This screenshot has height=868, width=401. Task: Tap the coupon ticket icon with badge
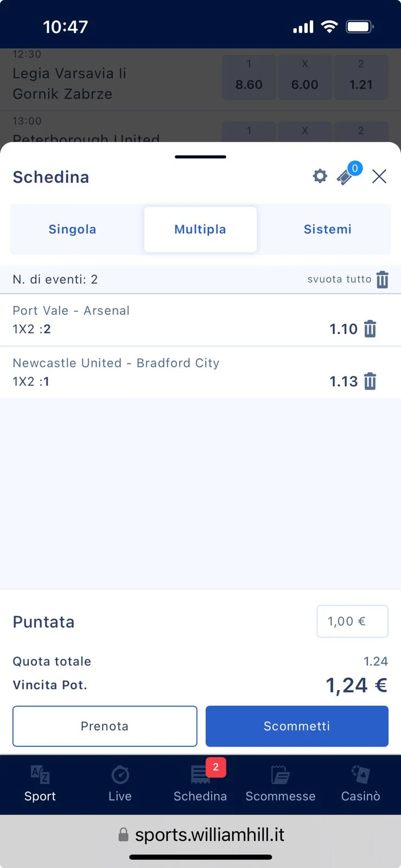pyautogui.click(x=346, y=176)
